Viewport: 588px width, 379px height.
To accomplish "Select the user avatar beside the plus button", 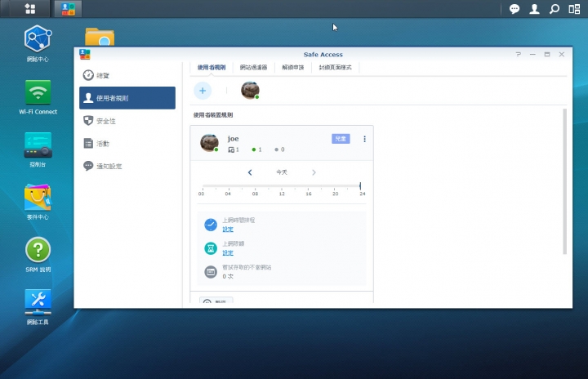I will [x=250, y=90].
